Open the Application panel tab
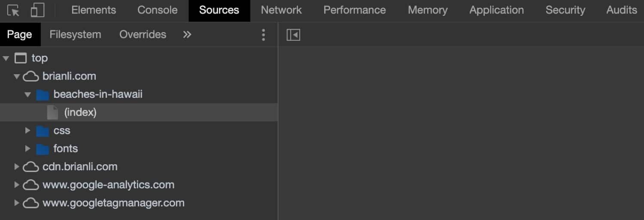644x220 pixels. (x=496, y=10)
